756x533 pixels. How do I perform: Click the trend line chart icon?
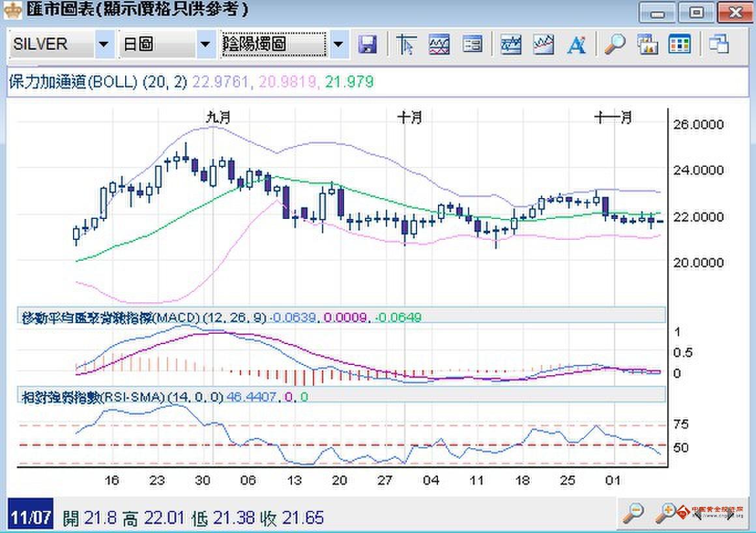point(544,44)
